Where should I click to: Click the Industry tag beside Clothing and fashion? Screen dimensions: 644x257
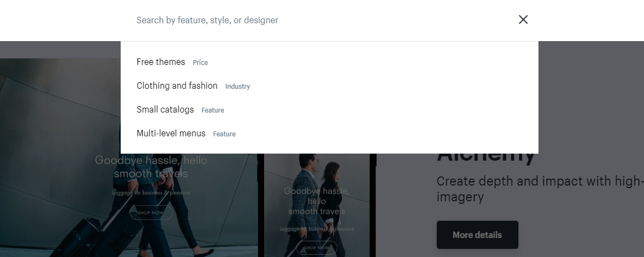238,87
